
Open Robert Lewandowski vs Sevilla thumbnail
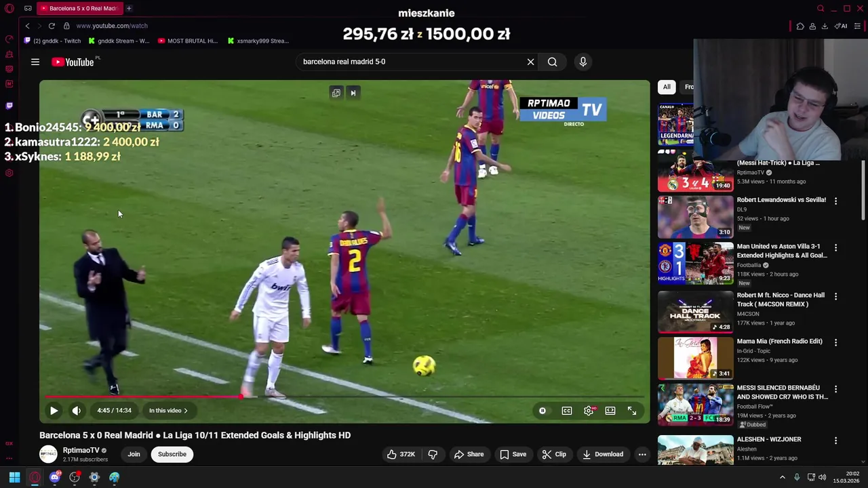[x=696, y=217]
